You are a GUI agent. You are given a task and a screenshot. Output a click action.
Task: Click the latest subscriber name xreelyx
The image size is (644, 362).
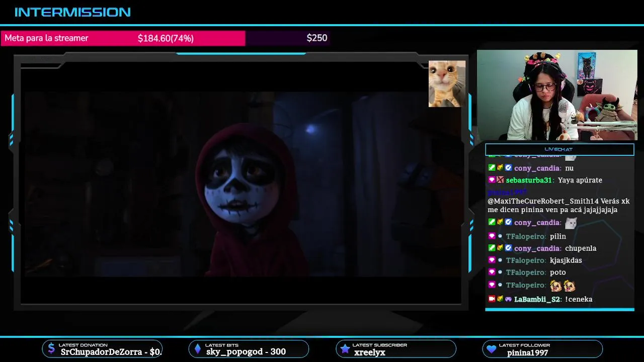pos(370,352)
